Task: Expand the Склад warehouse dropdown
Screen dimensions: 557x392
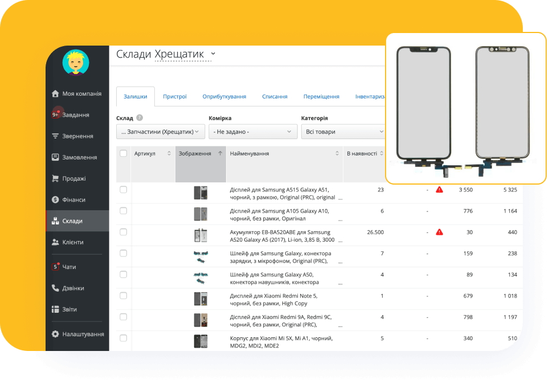Action: [x=160, y=132]
